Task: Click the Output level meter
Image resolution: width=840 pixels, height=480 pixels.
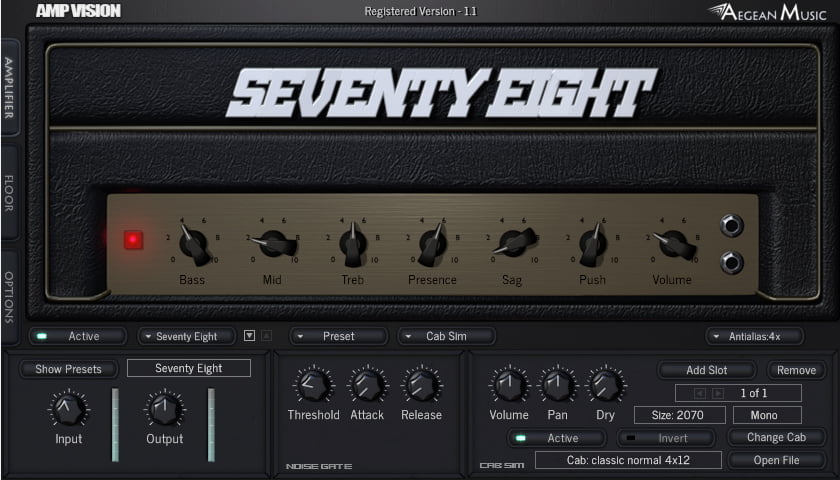Action: pyautogui.click(x=211, y=425)
